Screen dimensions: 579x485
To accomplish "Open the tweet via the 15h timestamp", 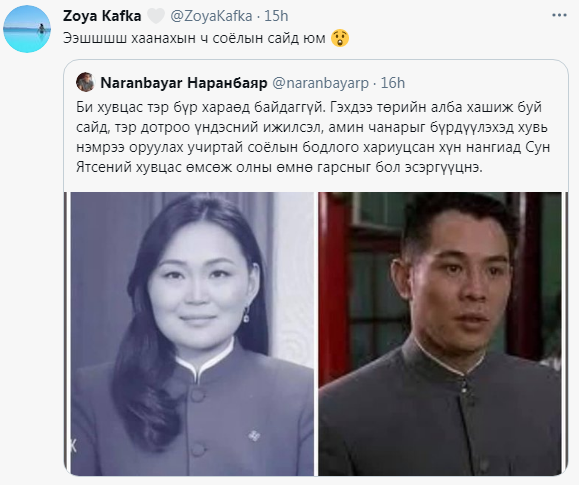I will pyautogui.click(x=276, y=16).
